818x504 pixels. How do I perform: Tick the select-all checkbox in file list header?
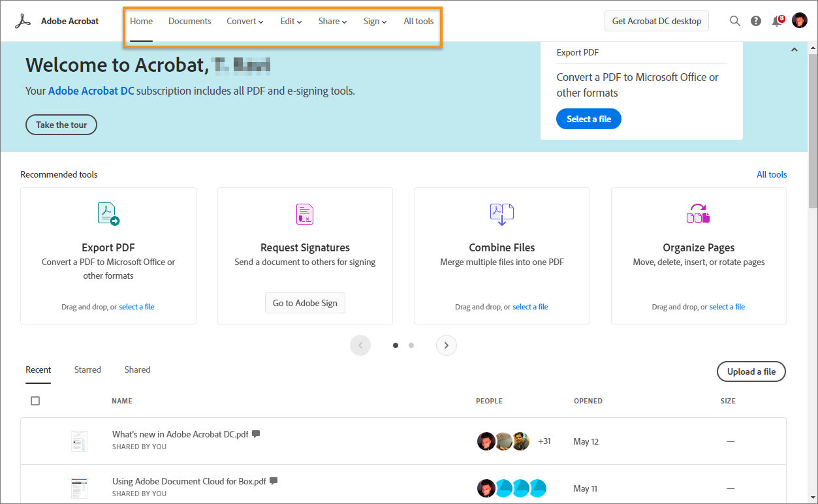(35, 401)
